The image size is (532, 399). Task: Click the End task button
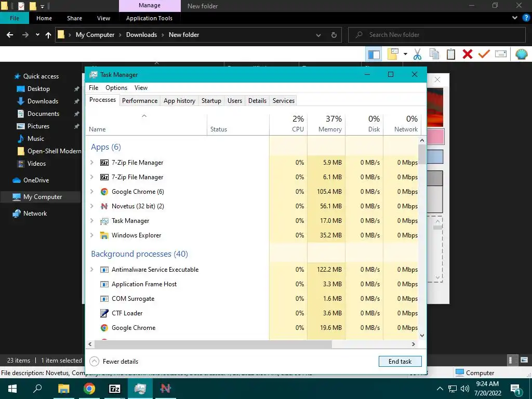coord(400,362)
